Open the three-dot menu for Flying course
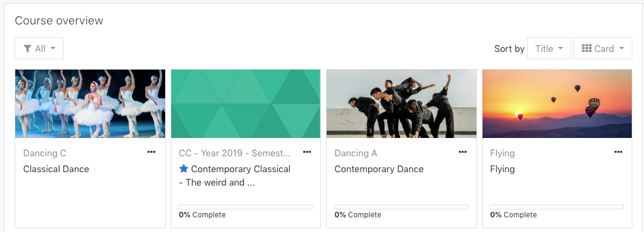The height and width of the screenshot is (232, 644). [618, 152]
